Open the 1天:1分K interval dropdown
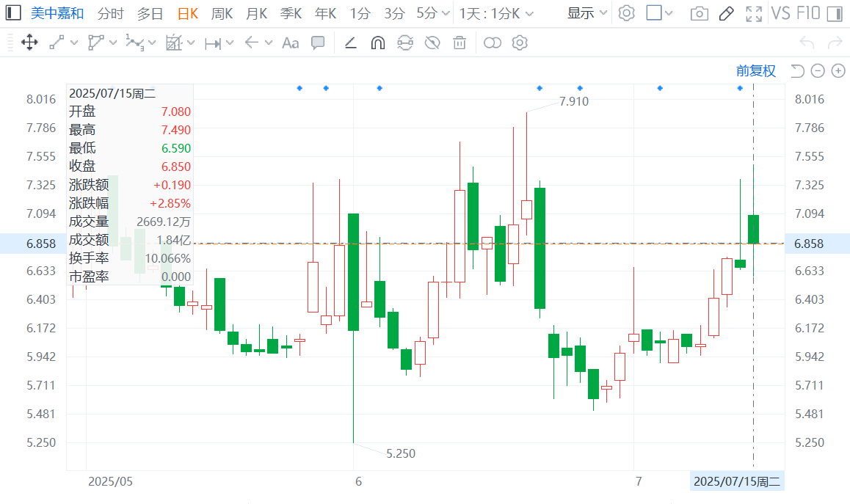This screenshot has width=850, height=504. tap(497, 13)
